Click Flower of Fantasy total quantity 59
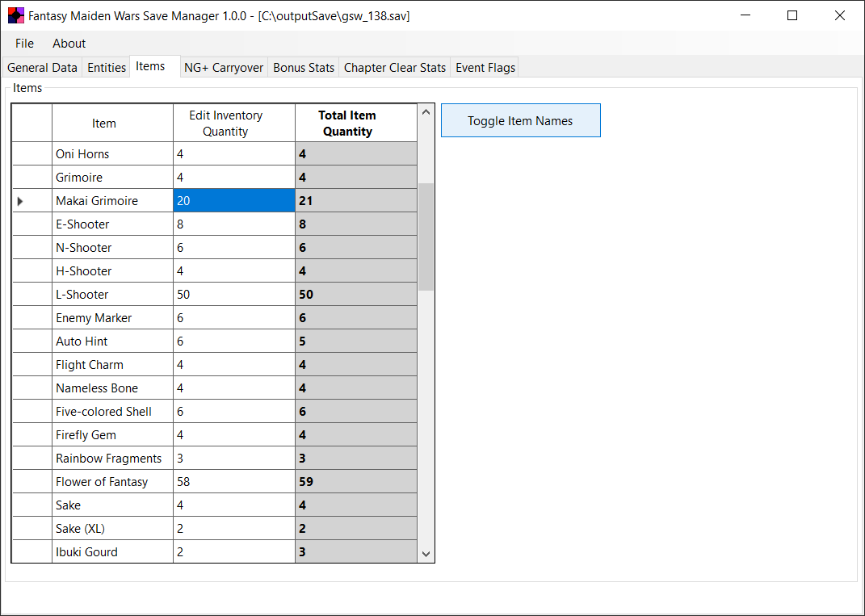 point(356,482)
